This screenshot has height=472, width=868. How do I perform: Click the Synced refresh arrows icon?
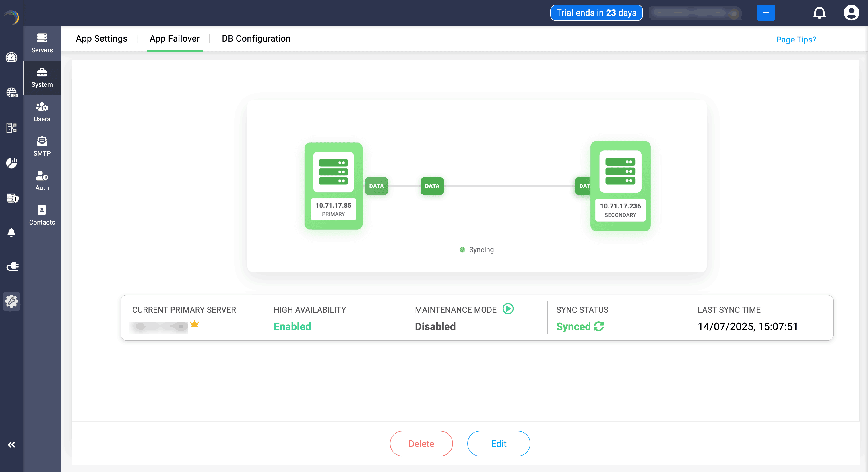tap(598, 326)
